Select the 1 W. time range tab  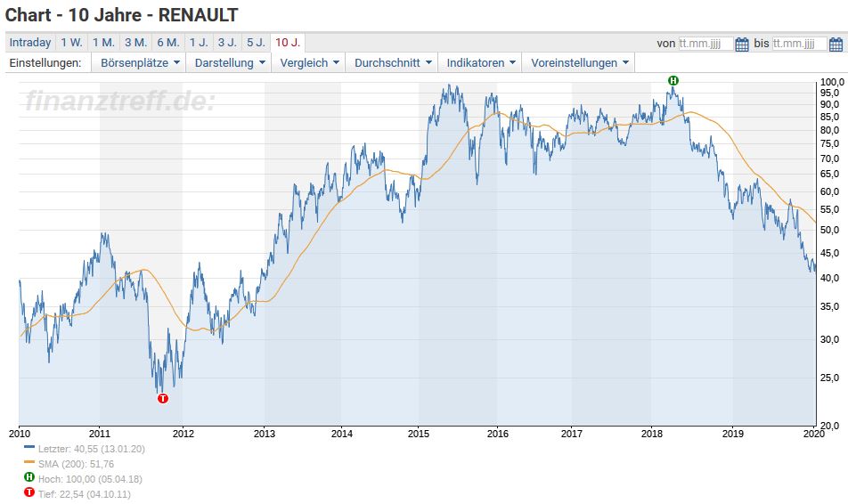click(x=71, y=42)
